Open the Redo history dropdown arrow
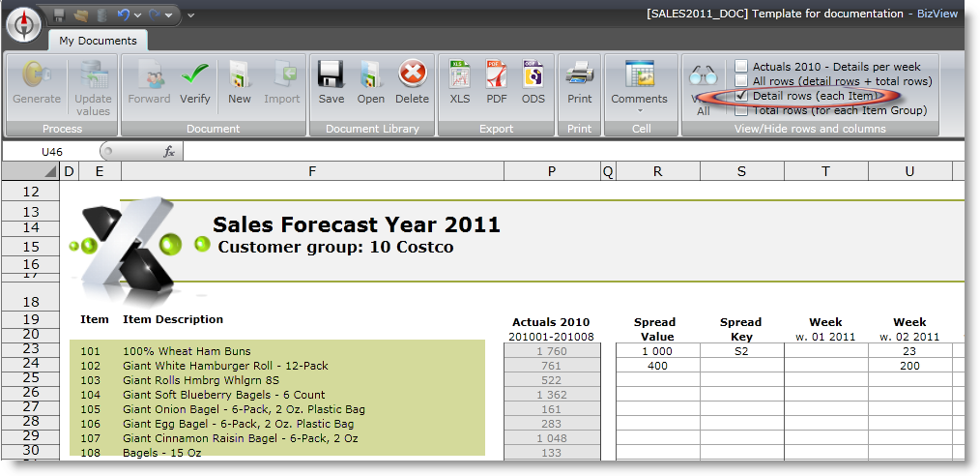 point(168,15)
